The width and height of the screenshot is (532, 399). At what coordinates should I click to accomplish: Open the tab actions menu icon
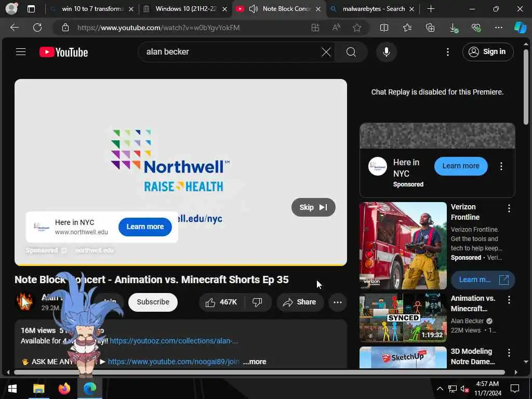pos(31,9)
